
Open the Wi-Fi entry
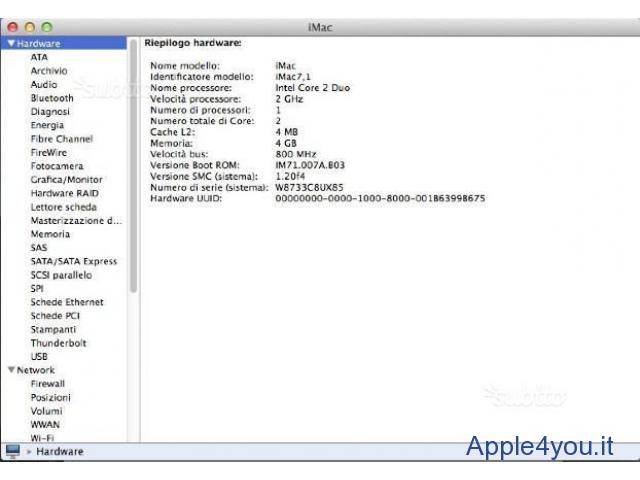pos(42,438)
